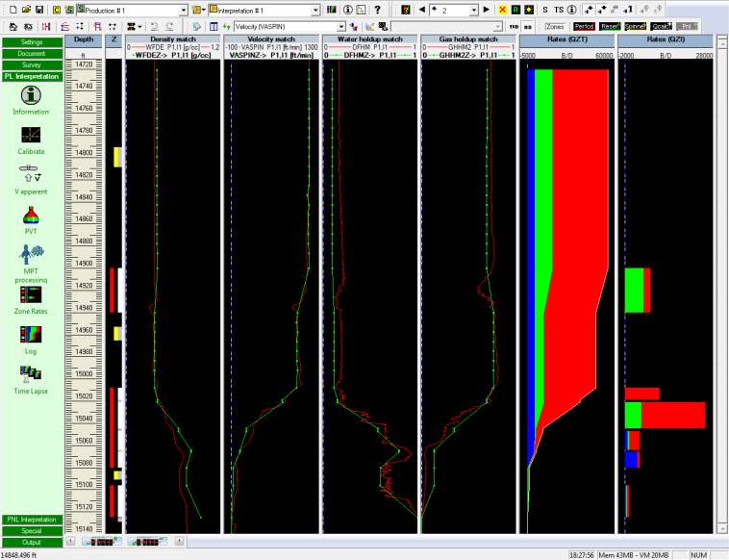The image size is (729, 560).
Task: Open the Calibrate tool
Action: [x=31, y=135]
